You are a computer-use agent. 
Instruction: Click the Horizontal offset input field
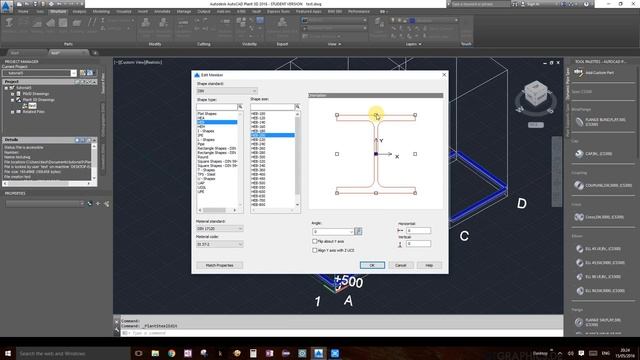(x=418, y=231)
